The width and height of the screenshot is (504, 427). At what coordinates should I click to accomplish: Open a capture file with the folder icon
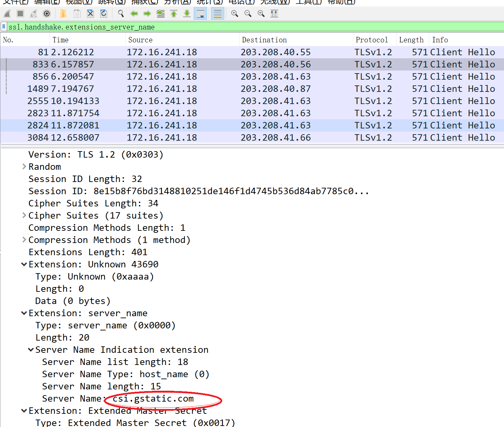tap(63, 14)
